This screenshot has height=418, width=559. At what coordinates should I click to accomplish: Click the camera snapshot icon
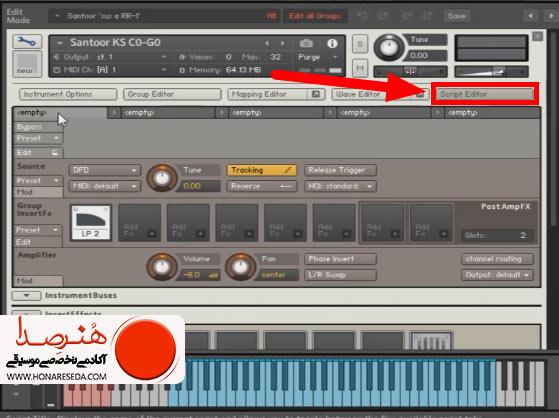[306, 44]
